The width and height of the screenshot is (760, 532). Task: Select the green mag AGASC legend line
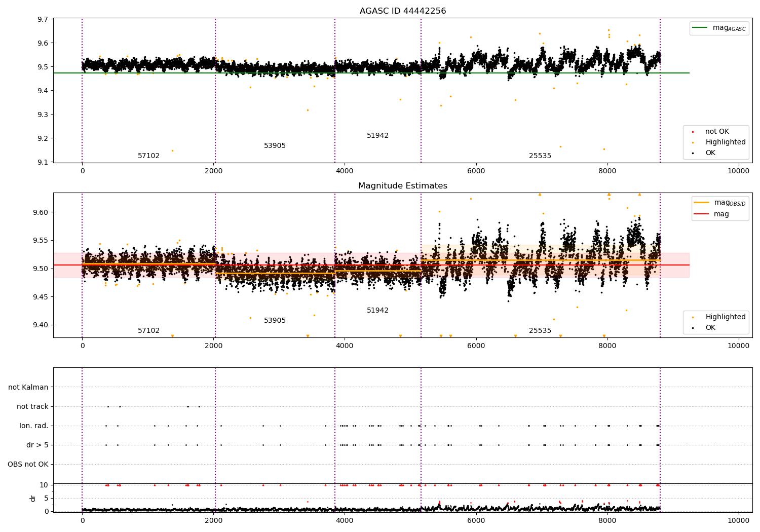700,28
